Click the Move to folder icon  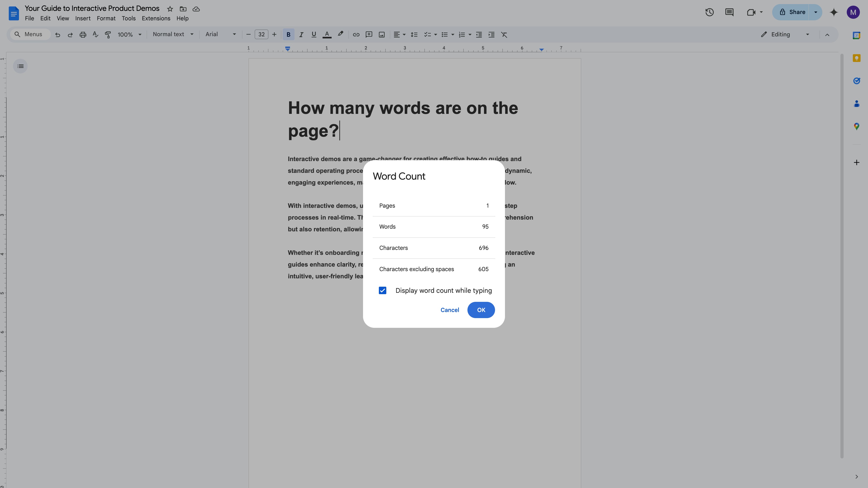click(183, 9)
